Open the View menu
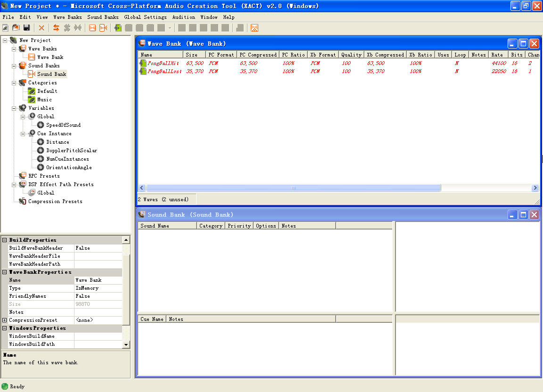 click(x=42, y=17)
